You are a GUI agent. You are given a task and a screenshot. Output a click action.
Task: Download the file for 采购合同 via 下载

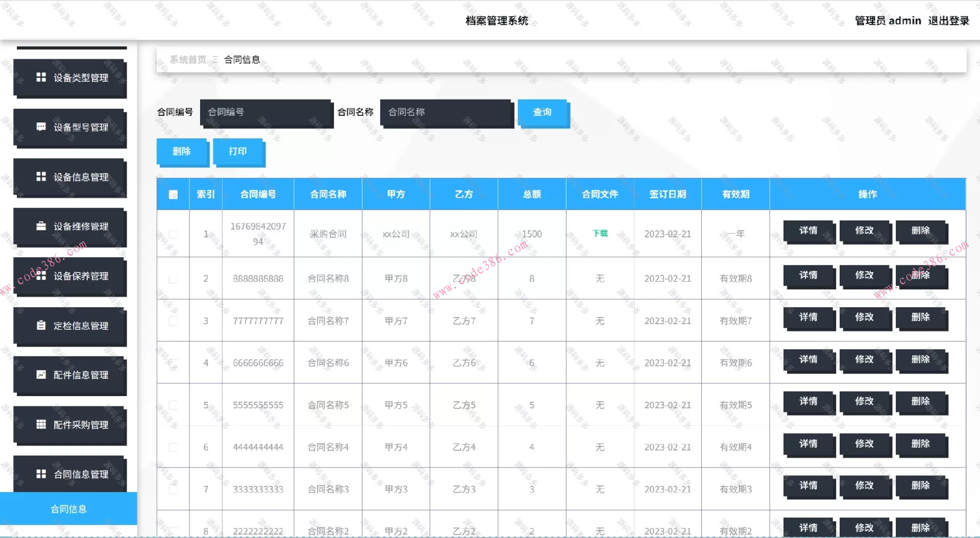pos(600,233)
